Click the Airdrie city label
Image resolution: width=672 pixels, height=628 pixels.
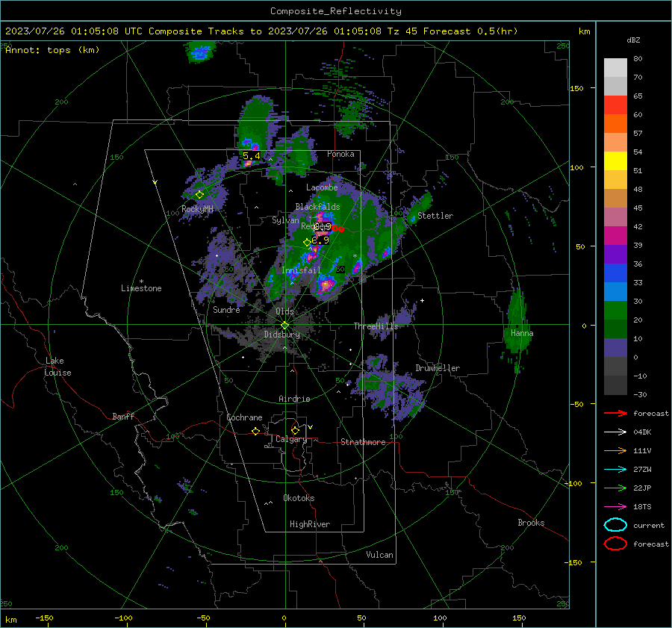[x=294, y=399]
